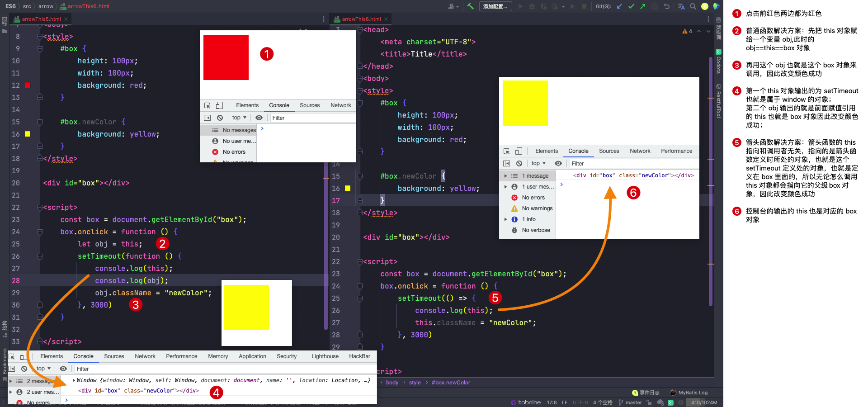Click the Git update project arrow
This screenshot has height=407, width=868.
[x=619, y=6]
